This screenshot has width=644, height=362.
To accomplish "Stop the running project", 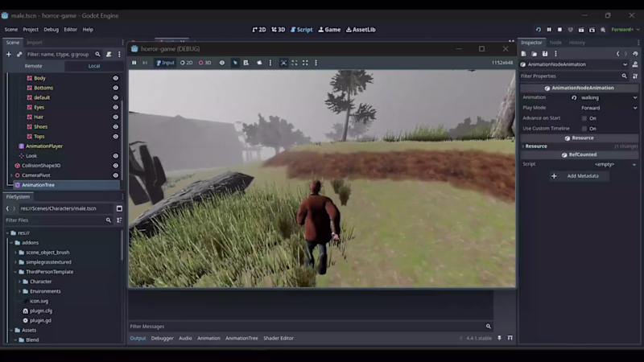I will (559, 30).
